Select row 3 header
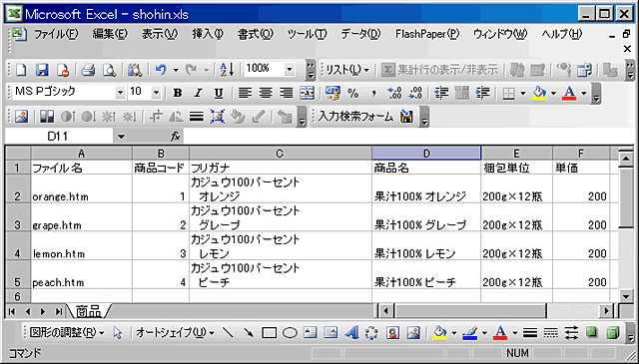This screenshot has width=639, height=364. tap(18, 217)
